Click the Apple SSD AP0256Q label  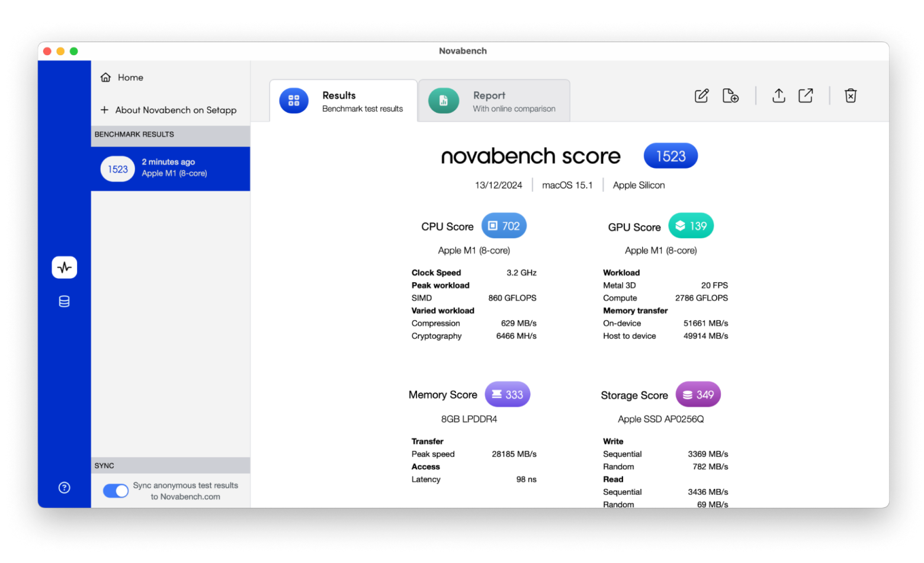coord(660,419)
